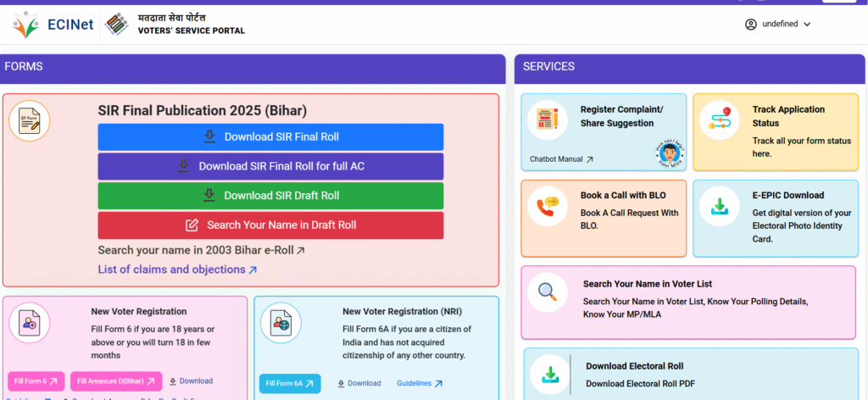Click New Voter Registration heading
The image size is (868, 400).
139,312
